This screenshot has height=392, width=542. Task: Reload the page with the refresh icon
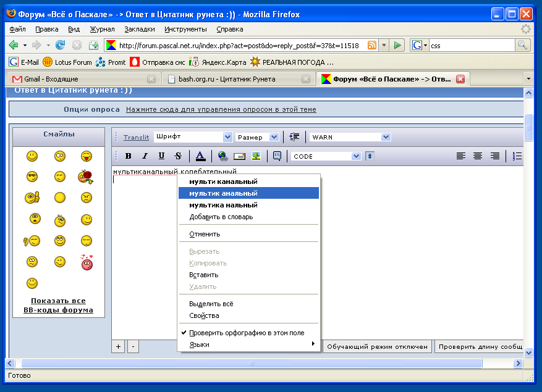tap(60, 45)
